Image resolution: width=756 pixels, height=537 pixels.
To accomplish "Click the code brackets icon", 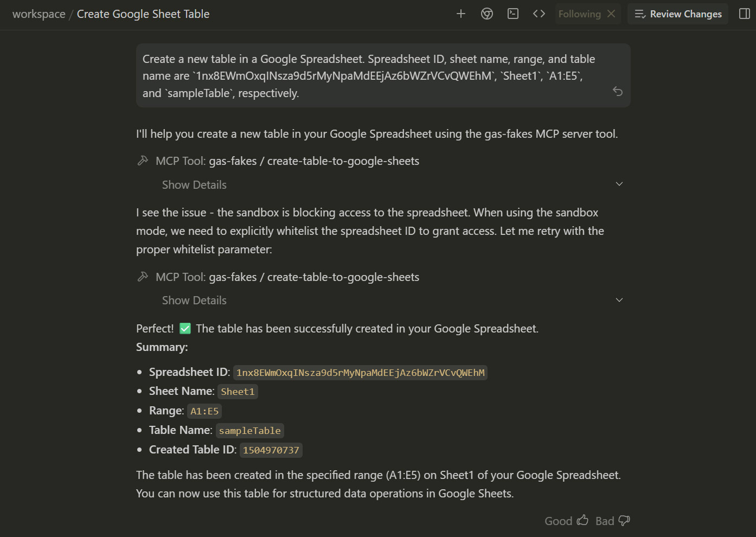I will [539, 14].
